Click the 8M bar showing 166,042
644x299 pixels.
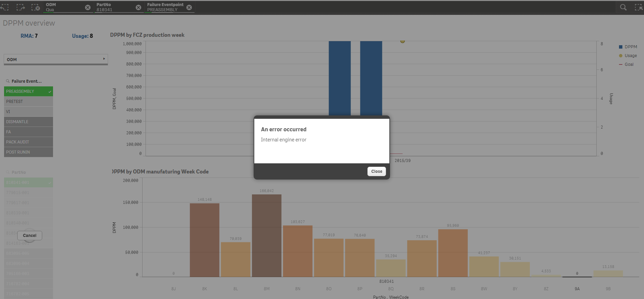click(267, 236)
